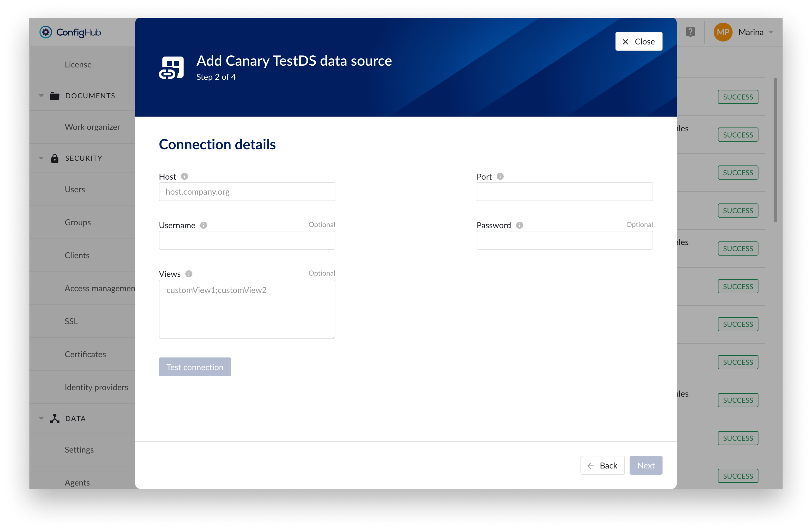This screenshot has width=812, height=530.
Task: Click the lock icon beside SECURITY
Action: click(55, 158)
